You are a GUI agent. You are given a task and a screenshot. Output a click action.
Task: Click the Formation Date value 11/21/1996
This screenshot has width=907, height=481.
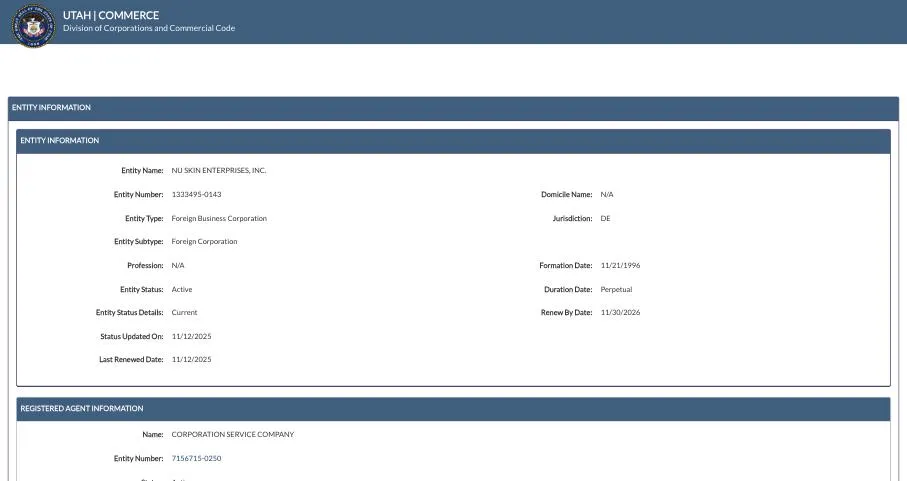click(620, 266)
